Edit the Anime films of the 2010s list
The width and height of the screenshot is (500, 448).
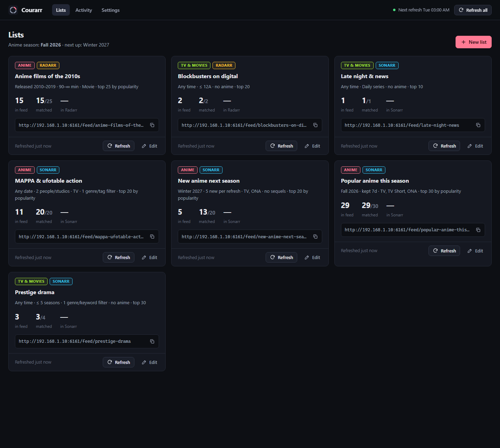click(x=150, y=146)
